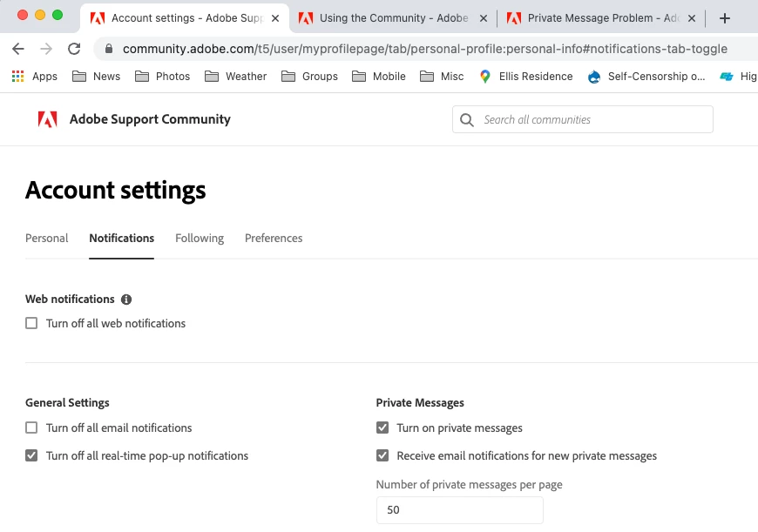758x532 pixels.
Task: Click the browser address bar URL
Action: [424, 49]
